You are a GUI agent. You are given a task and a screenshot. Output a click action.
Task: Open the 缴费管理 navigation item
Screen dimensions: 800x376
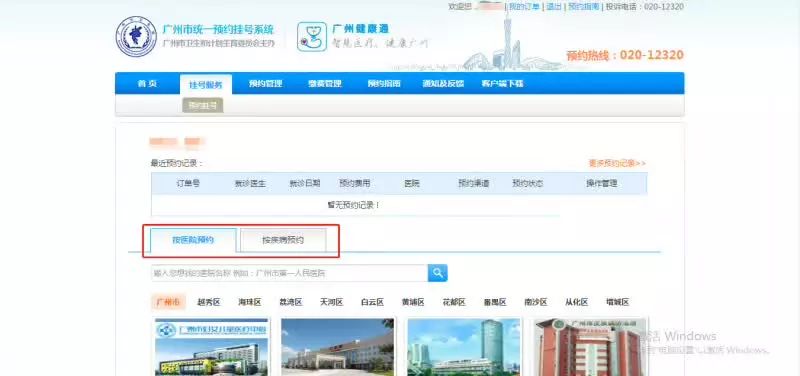pos(324,84)
